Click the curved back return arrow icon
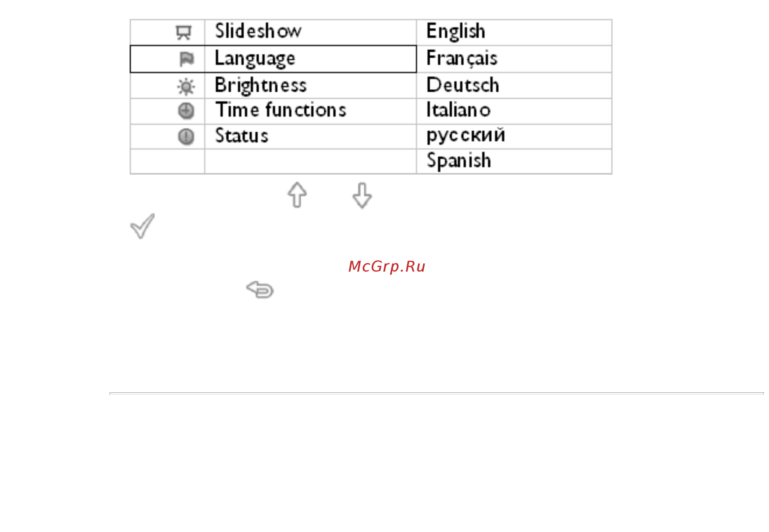The image size is (769, 532). point(260,289)
